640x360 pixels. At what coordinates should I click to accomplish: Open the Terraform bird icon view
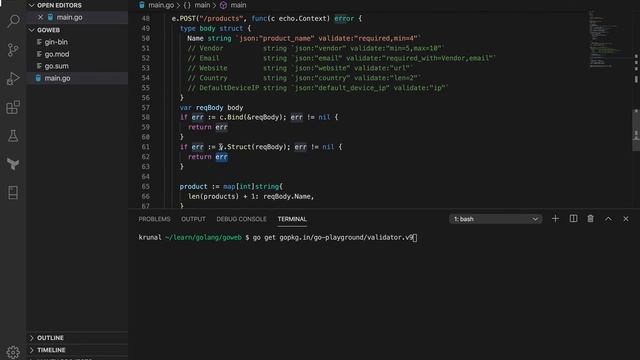pyautogui.click(x=13, y=164)
